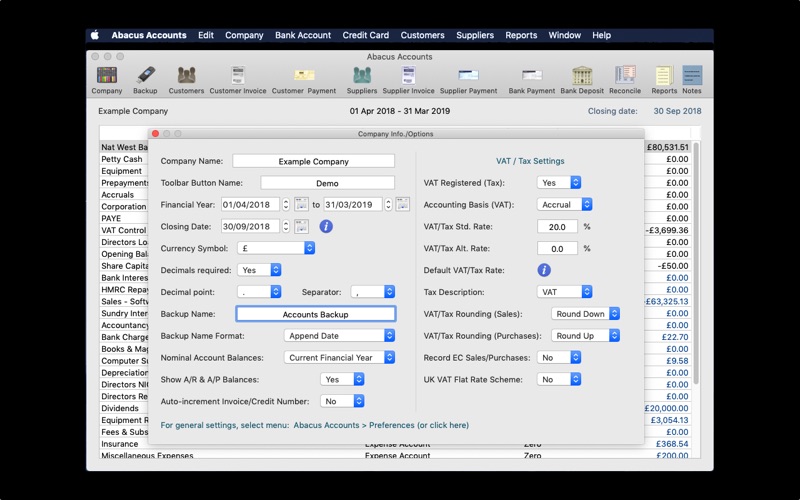Open the Tax Description dropdown
This screenshot has width=800, height=500.
coord(564,292)
